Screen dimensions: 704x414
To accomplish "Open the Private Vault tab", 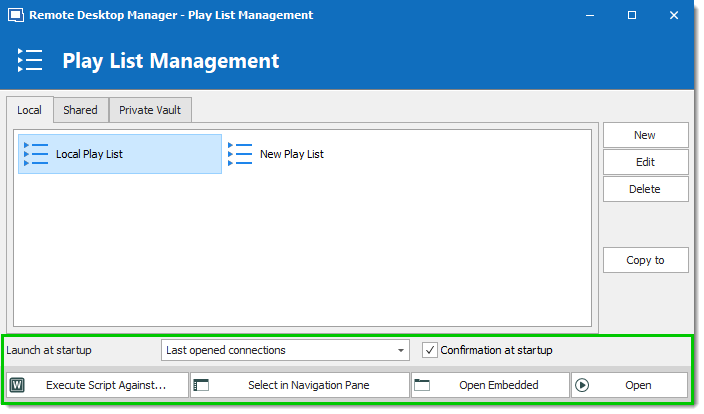I will [150, 110].
